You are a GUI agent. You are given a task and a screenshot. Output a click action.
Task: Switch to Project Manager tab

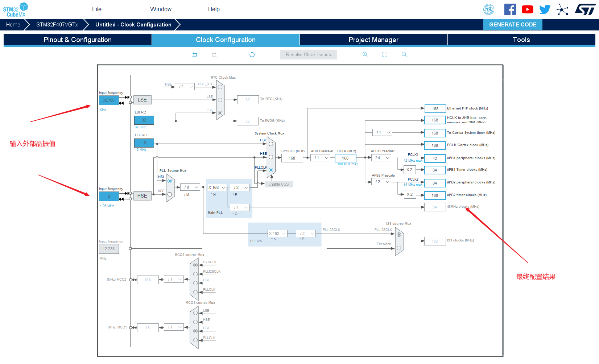point(373,40)
